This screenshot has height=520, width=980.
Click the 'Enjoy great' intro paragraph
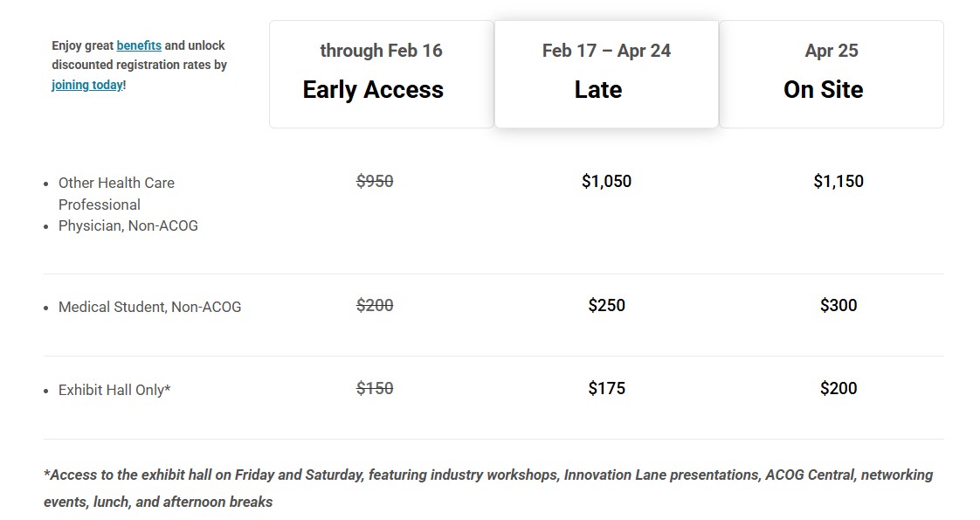tap(82, 45)
